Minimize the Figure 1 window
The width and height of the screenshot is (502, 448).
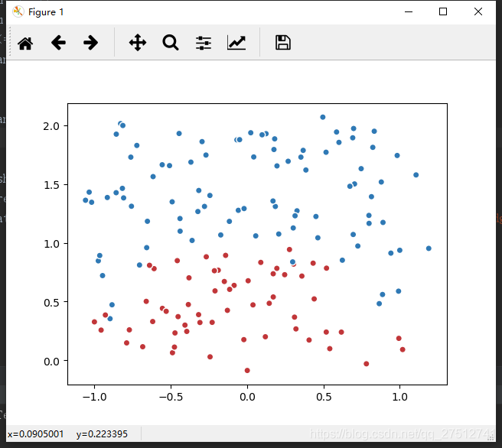[x=409, y=11]
